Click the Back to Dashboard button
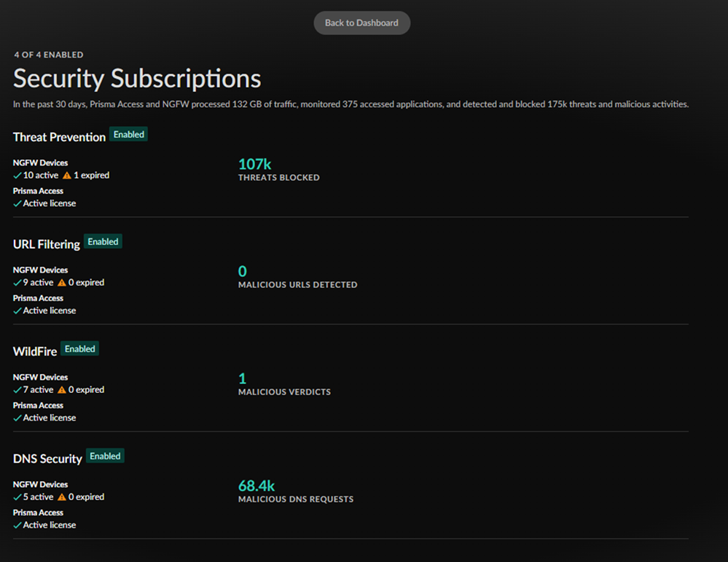This screenshot has height=562, width=728. 361,23
